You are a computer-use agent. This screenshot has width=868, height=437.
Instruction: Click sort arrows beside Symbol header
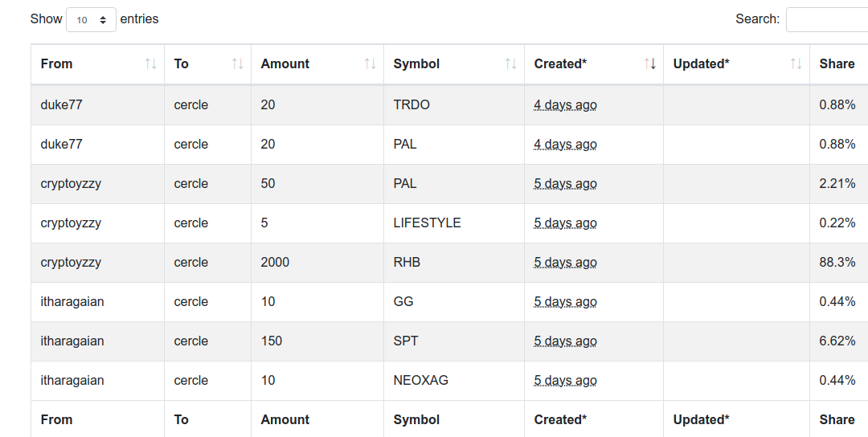pyautogui.click(x=511, y=64)
